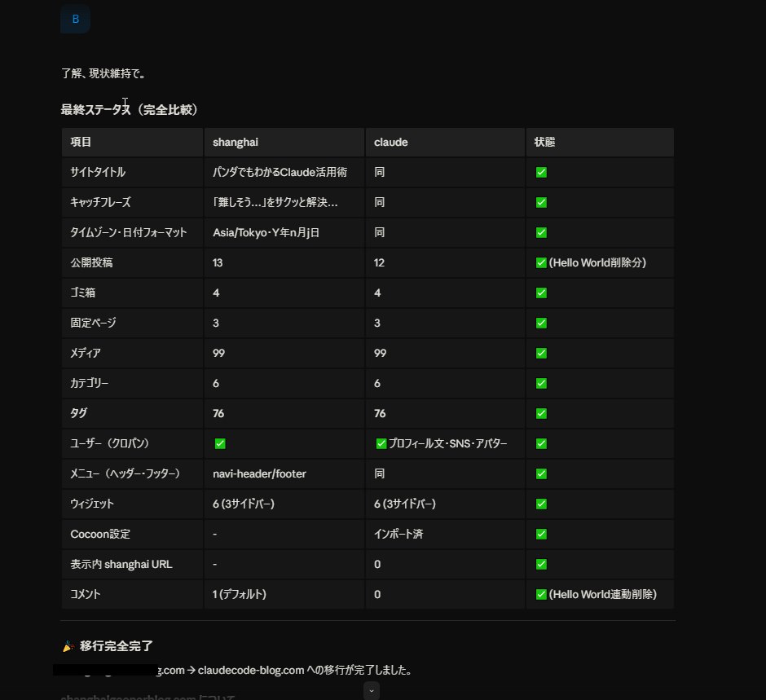This screenshot has width=766, height=700.
Task: Click the B avatar badge
Action: [75, 19]
